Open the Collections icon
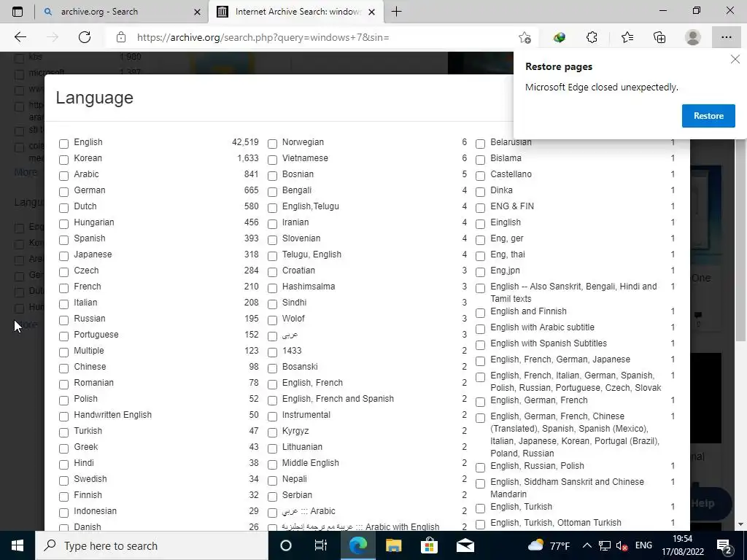Screen dimensions: 747x560 point(659,37)
